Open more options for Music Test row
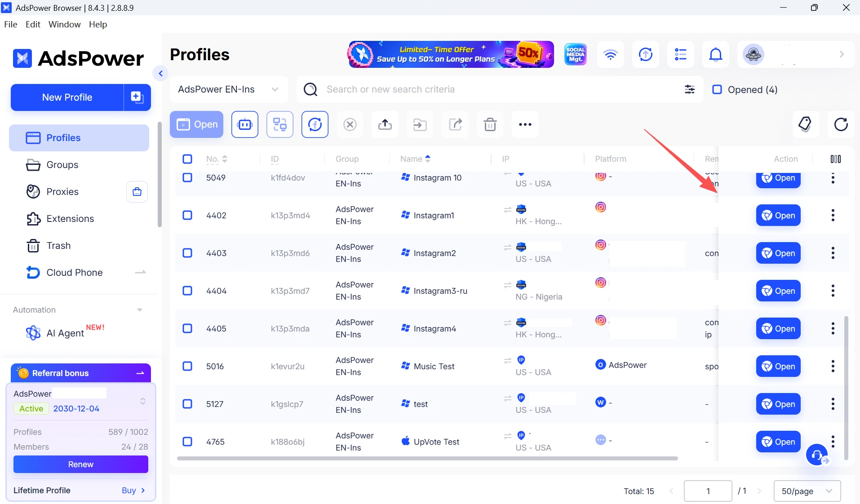This screenshot has height=504, width=860. (x=833, y=367)
